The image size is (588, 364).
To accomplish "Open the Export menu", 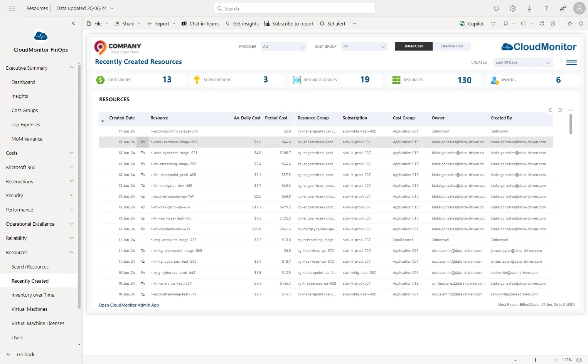I will click(162, 23).
